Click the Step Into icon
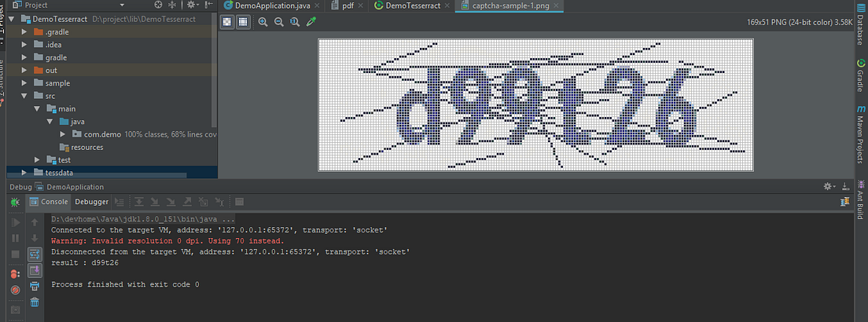 coord(155,202)
